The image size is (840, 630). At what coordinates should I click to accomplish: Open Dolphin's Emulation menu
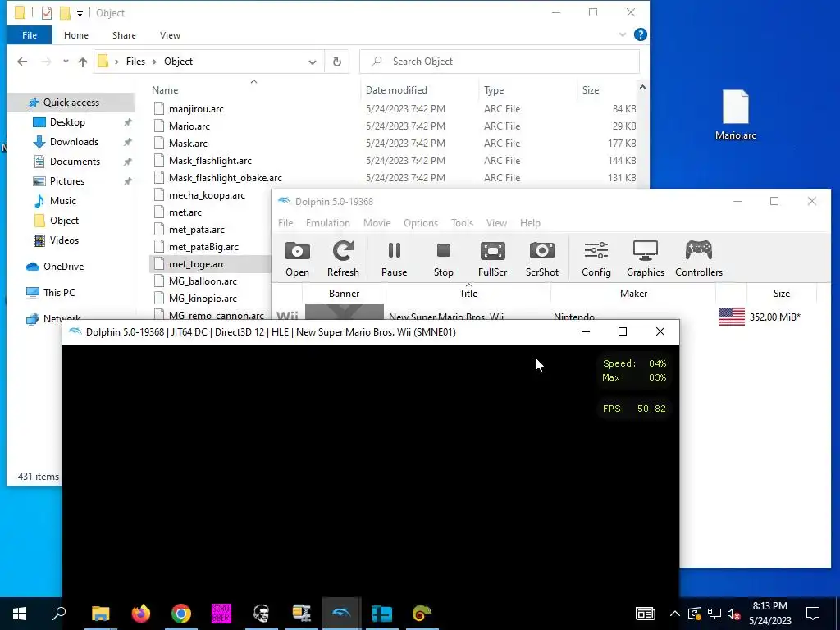click(x=328, y=223)
